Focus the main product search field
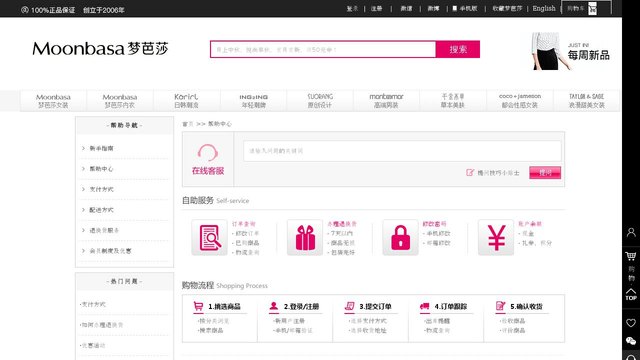Image resolution: width=640 pixels, height=360 pixels. tap(323, 49)
